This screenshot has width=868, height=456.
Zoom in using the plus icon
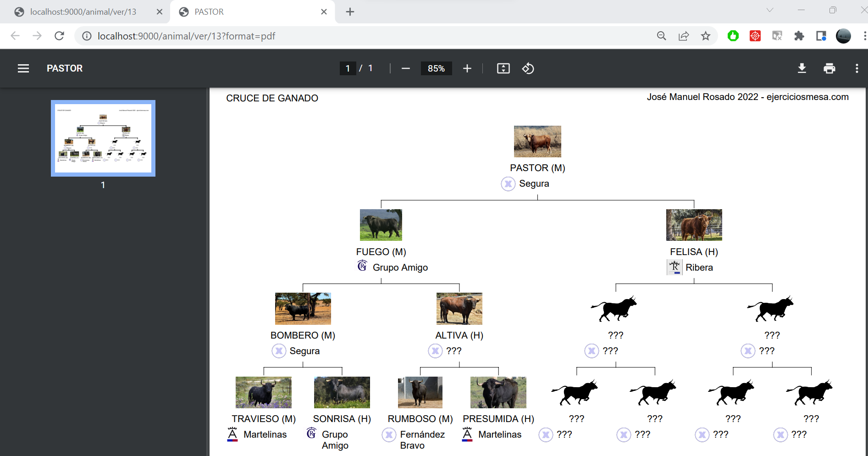coord(467,68)
